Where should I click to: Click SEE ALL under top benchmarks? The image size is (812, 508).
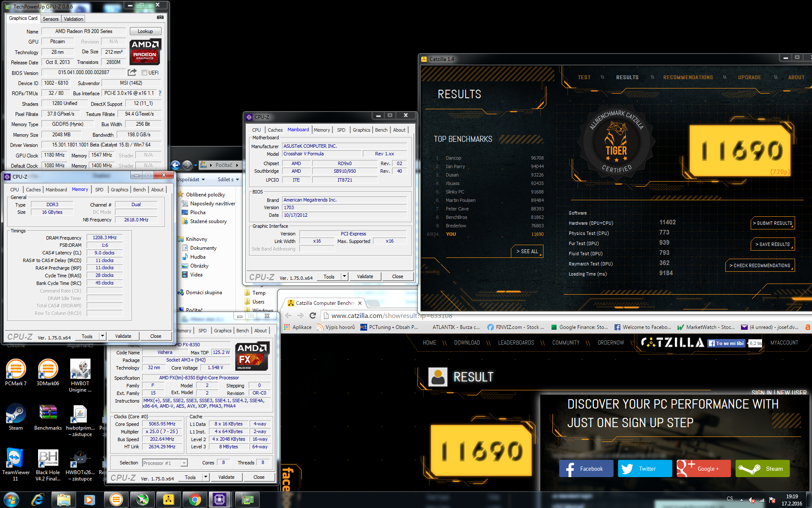tap(527, 251)
